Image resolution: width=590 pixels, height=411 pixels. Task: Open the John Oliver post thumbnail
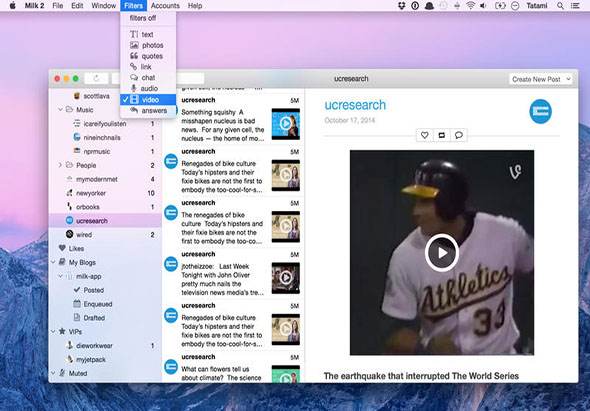[x=286, y=278]
